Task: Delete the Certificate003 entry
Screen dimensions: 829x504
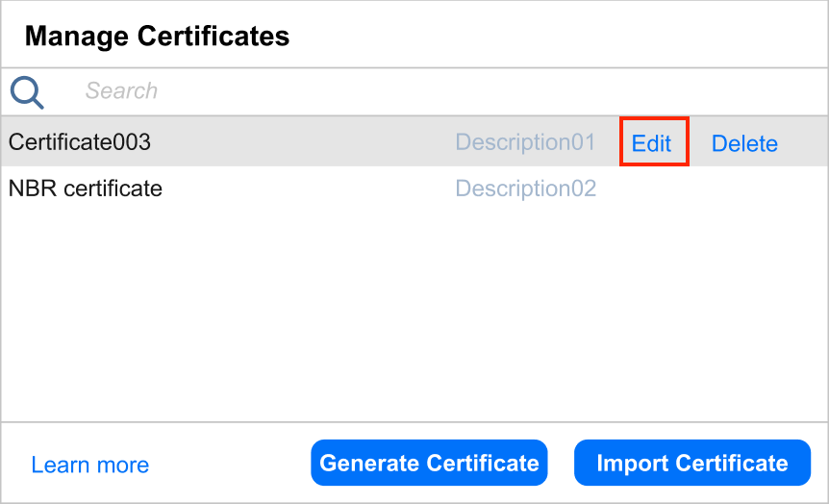Action: 744,143
